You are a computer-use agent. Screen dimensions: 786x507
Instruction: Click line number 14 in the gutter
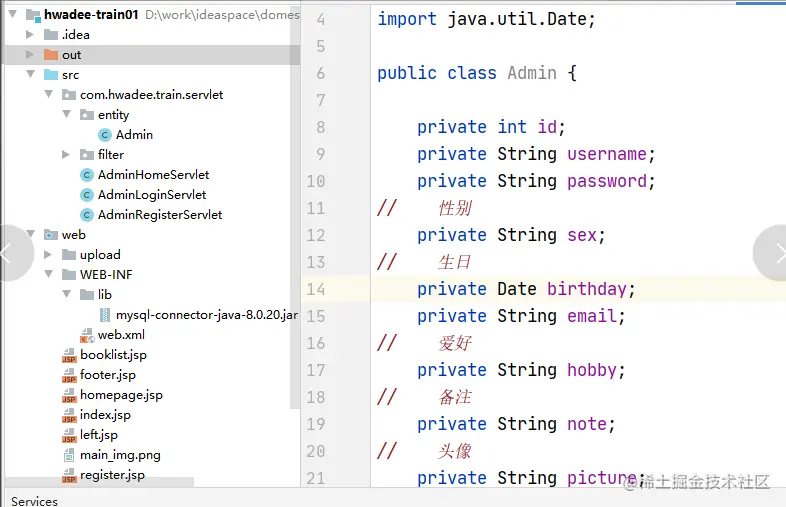(316, 289)
